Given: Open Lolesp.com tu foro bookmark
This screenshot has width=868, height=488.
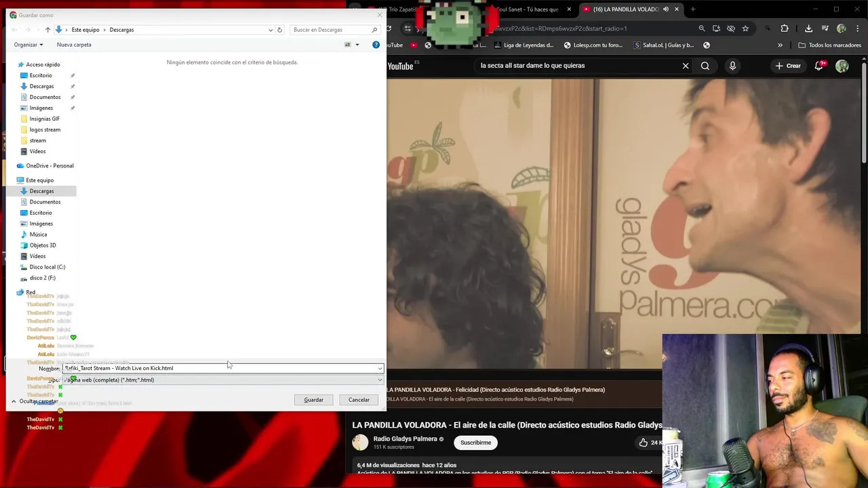Looking at the screenshot, I should click(592, 45).
